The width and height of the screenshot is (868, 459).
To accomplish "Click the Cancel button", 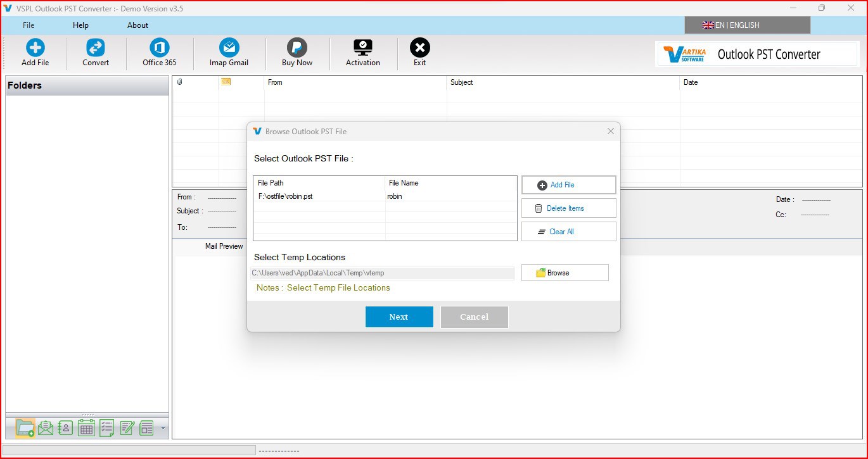I will pos(475,317).
